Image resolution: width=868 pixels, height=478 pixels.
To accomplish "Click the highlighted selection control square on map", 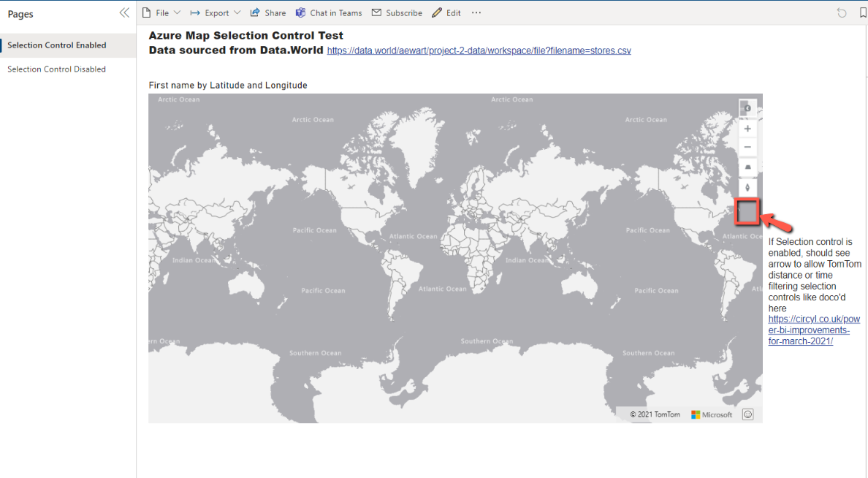I will pos(747,211).
